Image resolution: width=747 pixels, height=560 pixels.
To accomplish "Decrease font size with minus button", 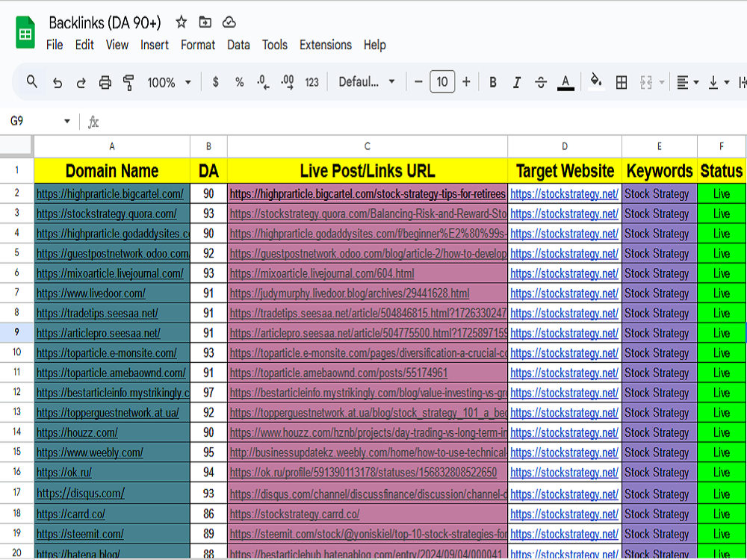I will tap(418, 82).
